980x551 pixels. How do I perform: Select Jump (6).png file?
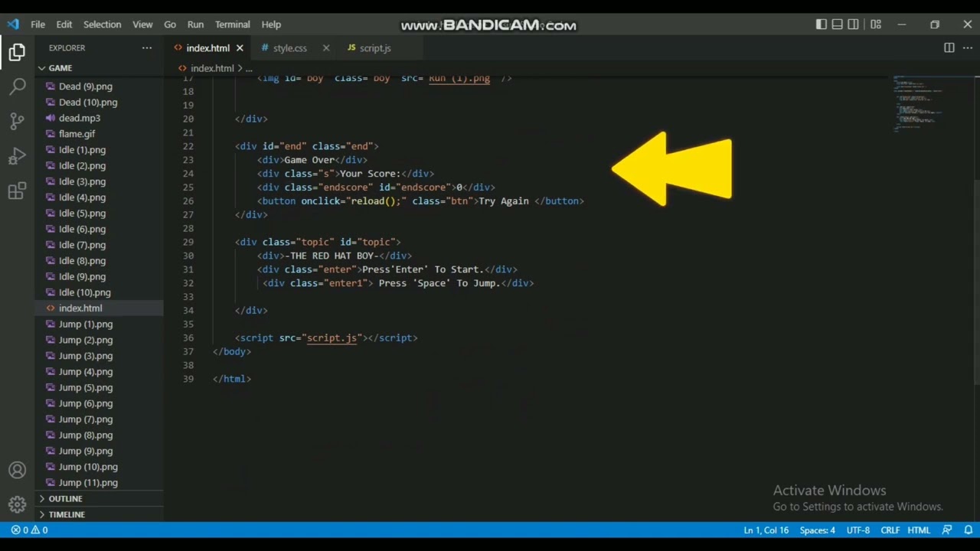pos(85,403)
